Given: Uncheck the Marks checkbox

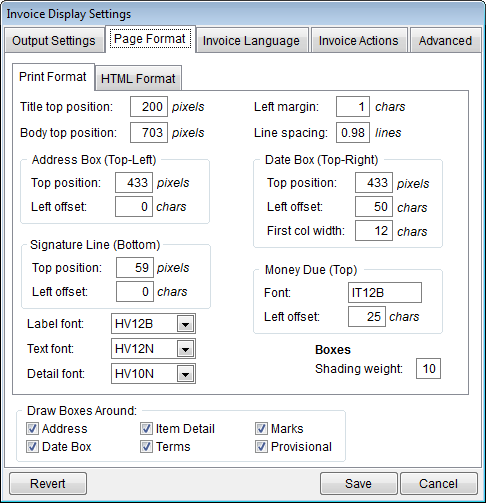Looking at the screenshot, I should pyautogui.click(x=261, y=428).
